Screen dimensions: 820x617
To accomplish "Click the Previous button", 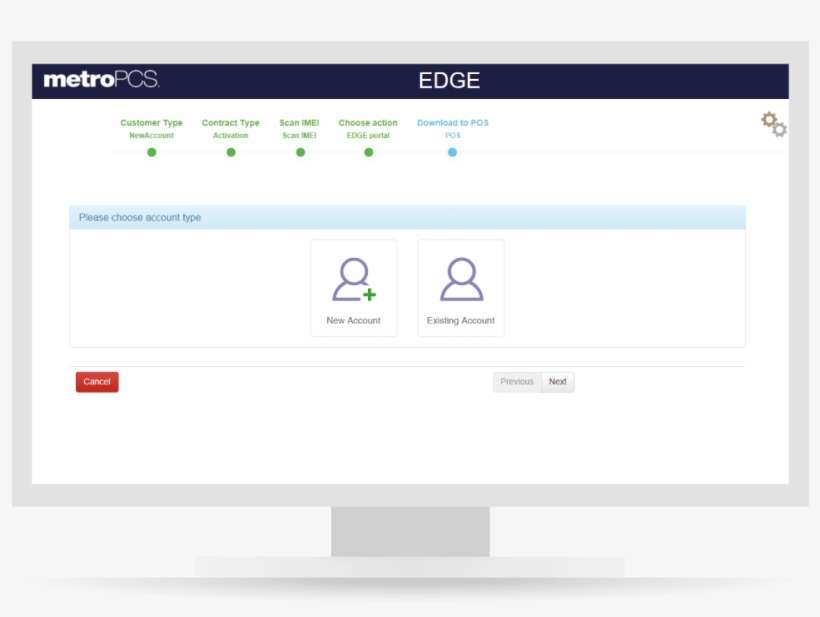I will (516, 382).
